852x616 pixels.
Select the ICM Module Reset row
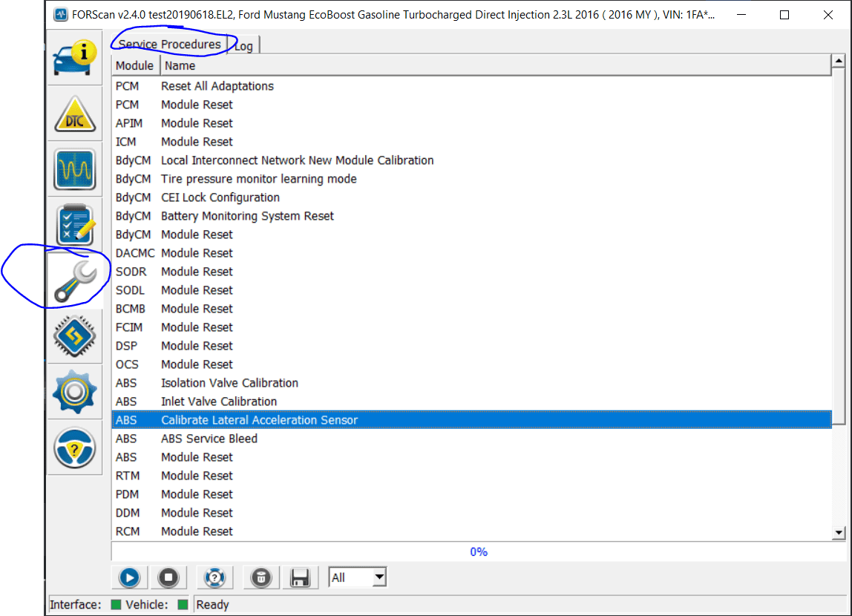click(x=472, y=142)
